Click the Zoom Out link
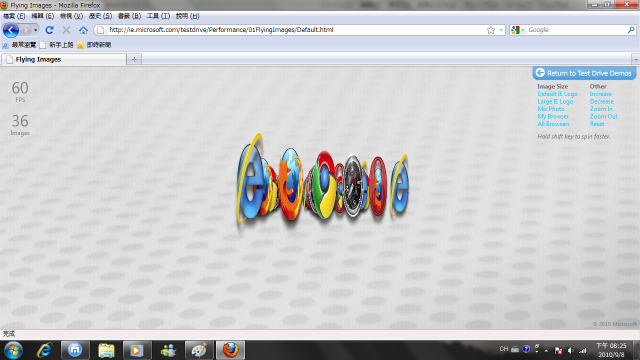640x360 pixels. (603, 116)
